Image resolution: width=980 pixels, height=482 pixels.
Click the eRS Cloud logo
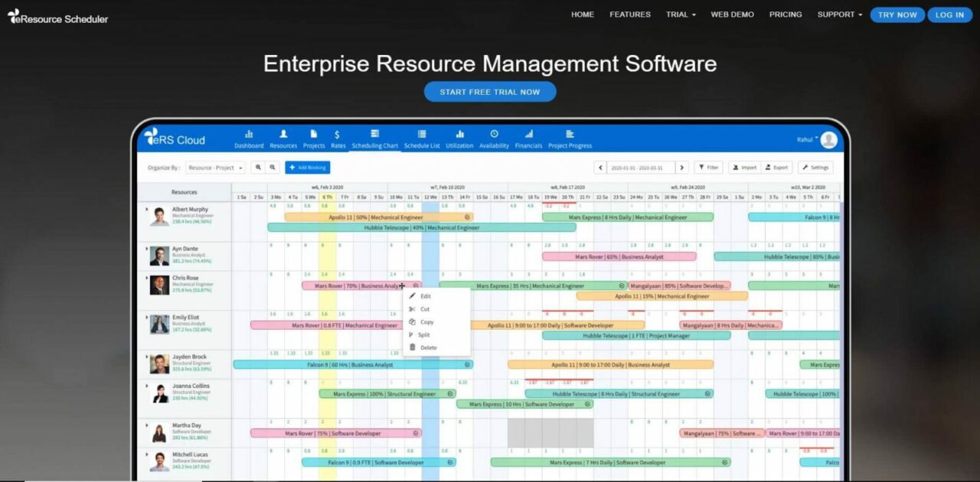175,138
